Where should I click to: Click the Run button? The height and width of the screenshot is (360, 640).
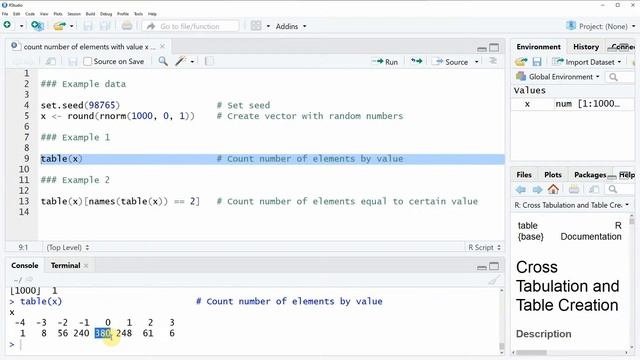click(385, 62)
